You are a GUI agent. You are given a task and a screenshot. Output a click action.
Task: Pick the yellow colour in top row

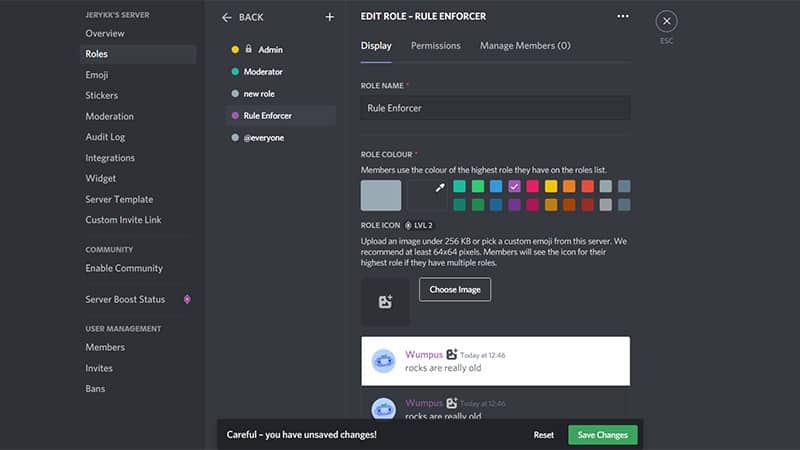coord(551,186)
